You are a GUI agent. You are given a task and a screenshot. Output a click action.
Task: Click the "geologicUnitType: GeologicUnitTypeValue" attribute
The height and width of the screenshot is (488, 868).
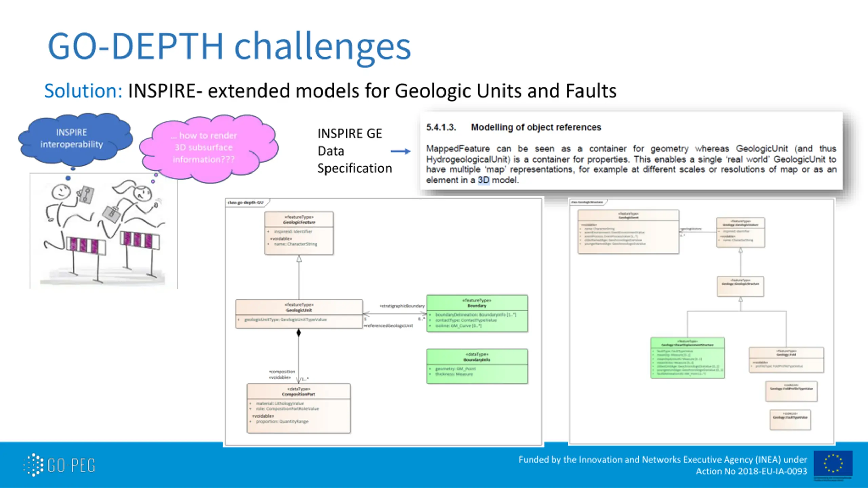(285, 320)
